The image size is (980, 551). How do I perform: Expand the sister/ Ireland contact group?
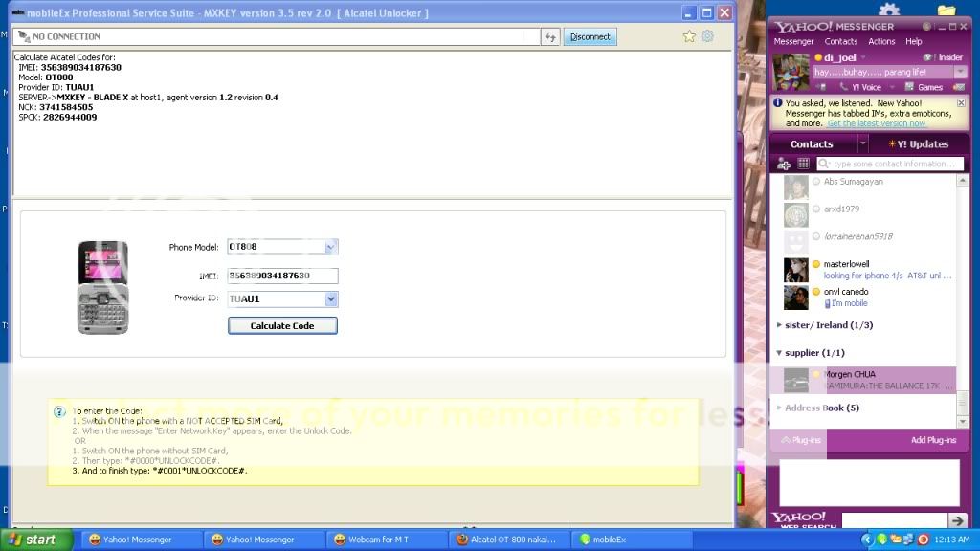click(779, 325)
